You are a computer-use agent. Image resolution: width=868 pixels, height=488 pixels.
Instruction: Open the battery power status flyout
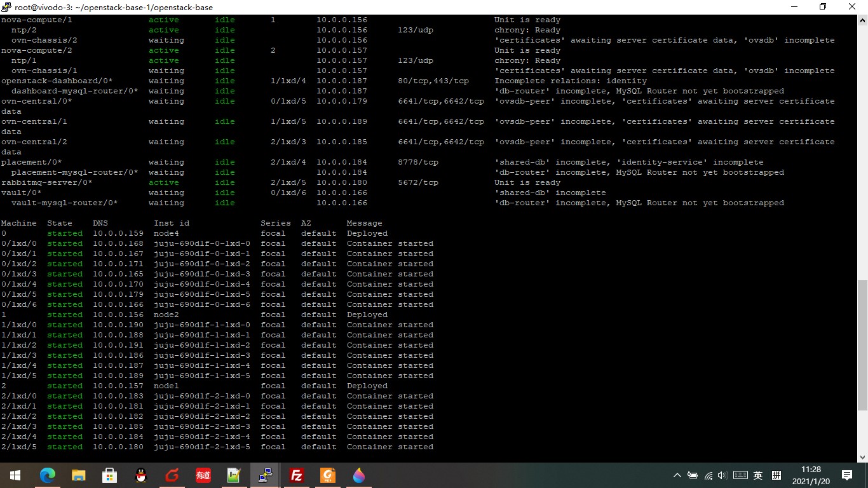point(693,475)
